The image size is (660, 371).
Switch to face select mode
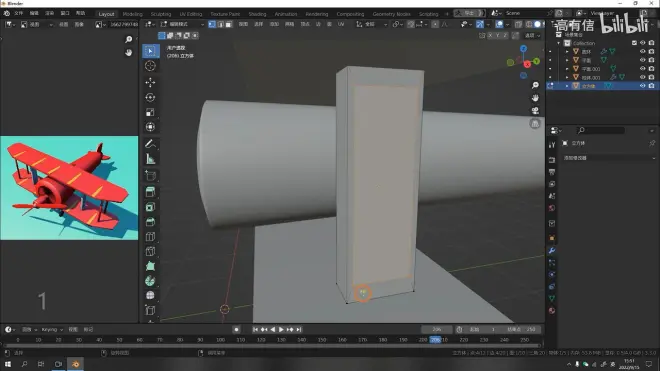tap(229, 24)
